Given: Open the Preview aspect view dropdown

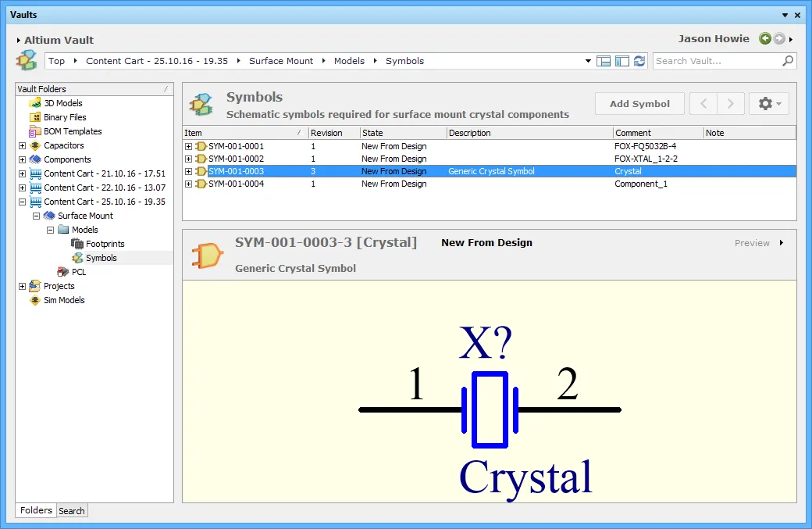Looking at the screenshot, I should (782, 242).
